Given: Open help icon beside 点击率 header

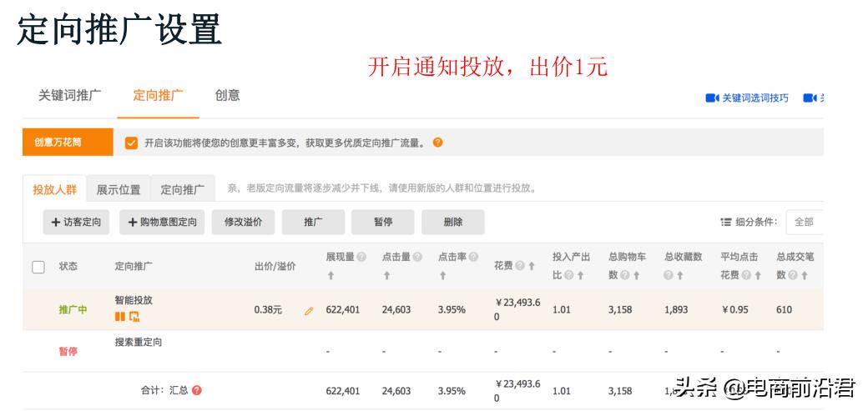Looking at the screenshot, I should [473, 257].
